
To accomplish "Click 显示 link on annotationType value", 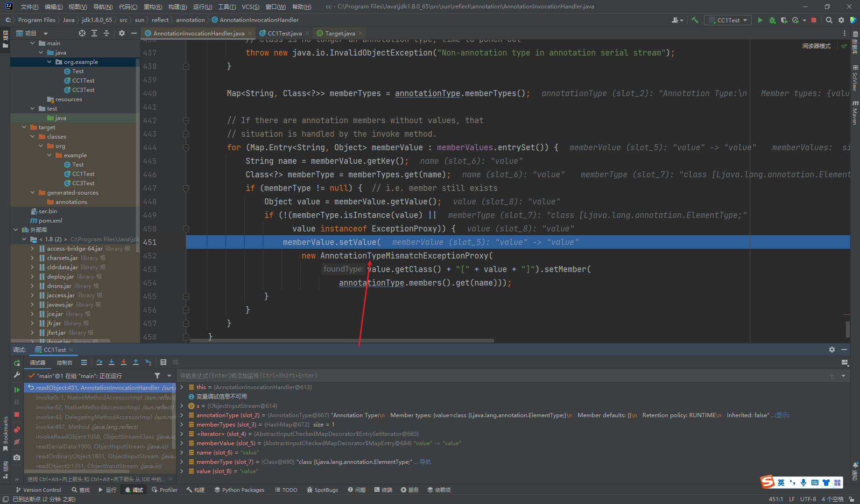I will tap(782, 415).
